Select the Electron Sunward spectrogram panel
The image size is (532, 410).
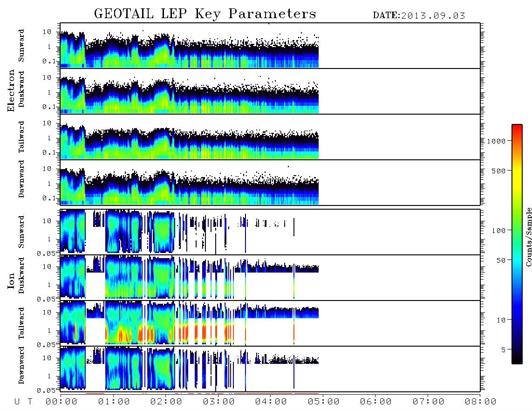(270, 46)
